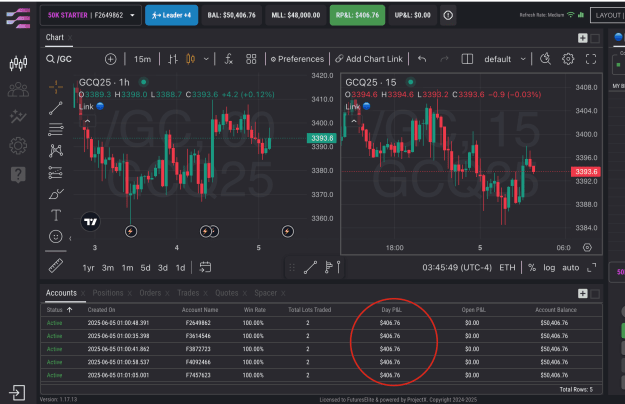Switch to the Quotes tab
The width and height of the screenshot is (625, 404).
[226, 293]
